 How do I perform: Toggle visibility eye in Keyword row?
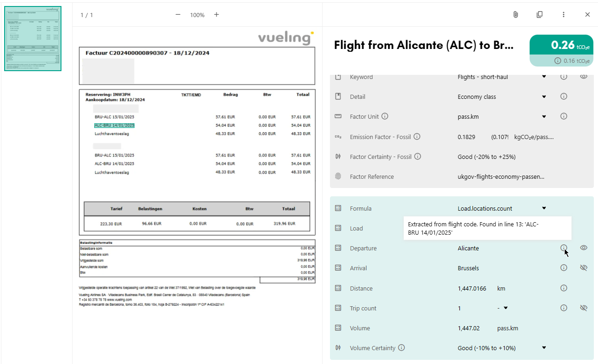click(584, 76)
